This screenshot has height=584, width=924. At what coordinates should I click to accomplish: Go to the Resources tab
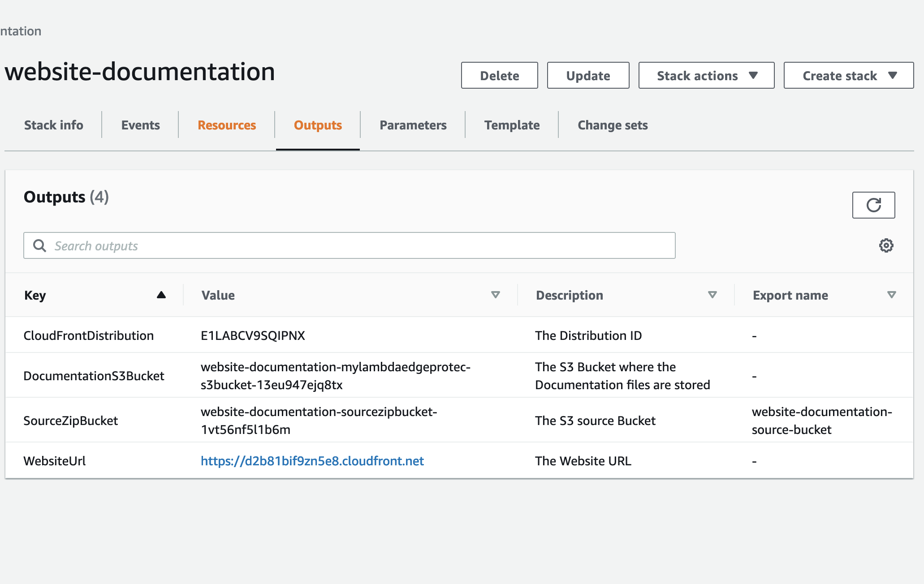pyautogui.click(x=227, y=125)
